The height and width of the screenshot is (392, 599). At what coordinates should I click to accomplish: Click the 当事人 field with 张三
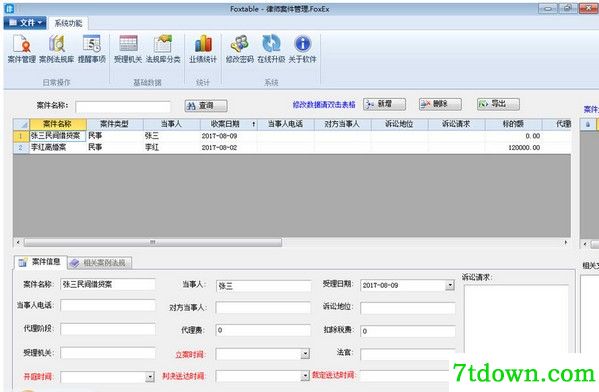pos(263,286)
